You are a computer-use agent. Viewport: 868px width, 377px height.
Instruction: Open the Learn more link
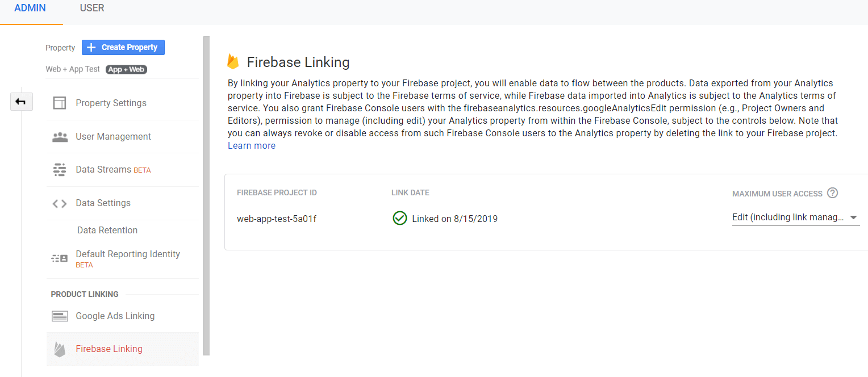pos(251,145)
